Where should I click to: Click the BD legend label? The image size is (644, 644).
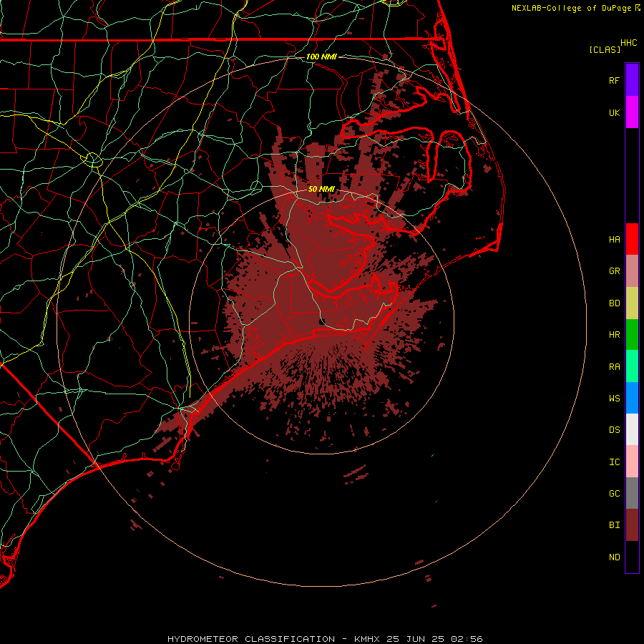(614, 303)
